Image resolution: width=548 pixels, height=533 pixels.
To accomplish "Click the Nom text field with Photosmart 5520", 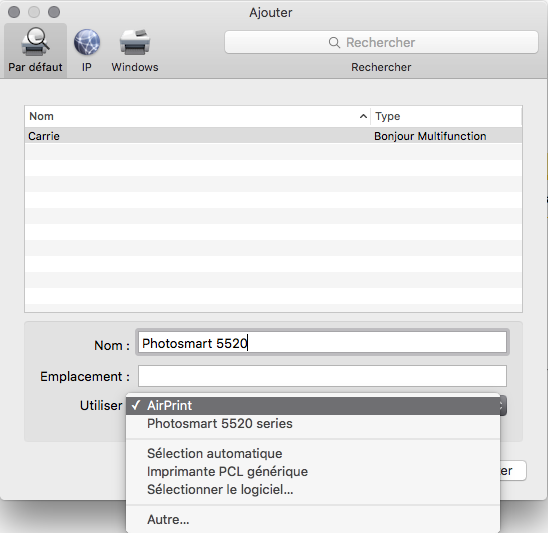I will (x=322, y=343).
